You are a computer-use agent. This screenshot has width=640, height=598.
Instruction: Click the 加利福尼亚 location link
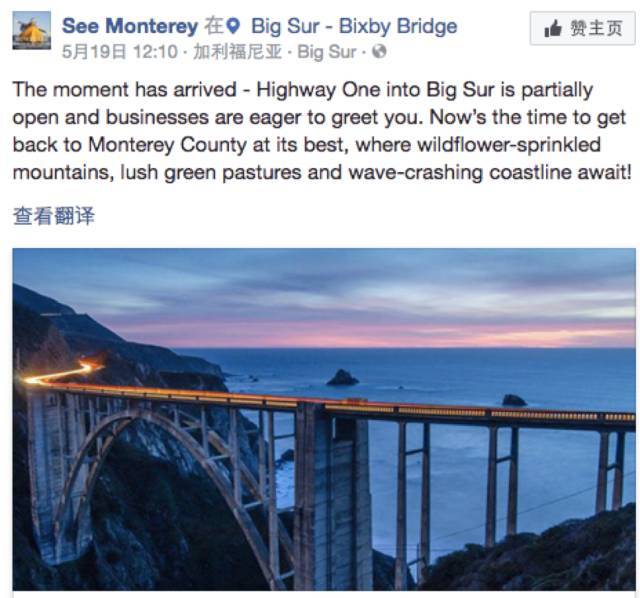[x=238, y=52]
